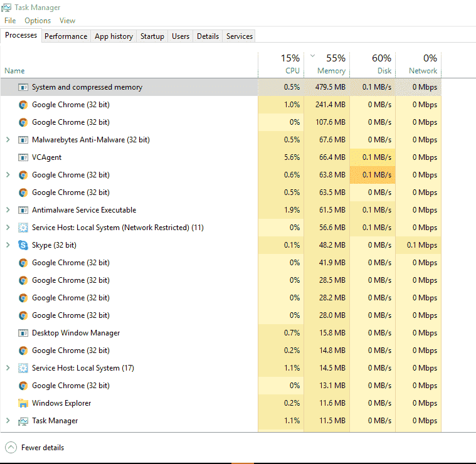476x464 pixels.
Task: Expand the Task Manager process entry
Action: [x=8, y=421]
